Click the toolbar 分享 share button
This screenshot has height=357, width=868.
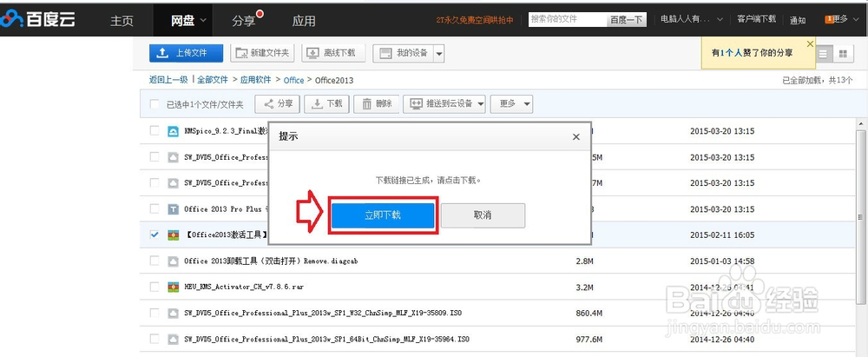(278, 103)
